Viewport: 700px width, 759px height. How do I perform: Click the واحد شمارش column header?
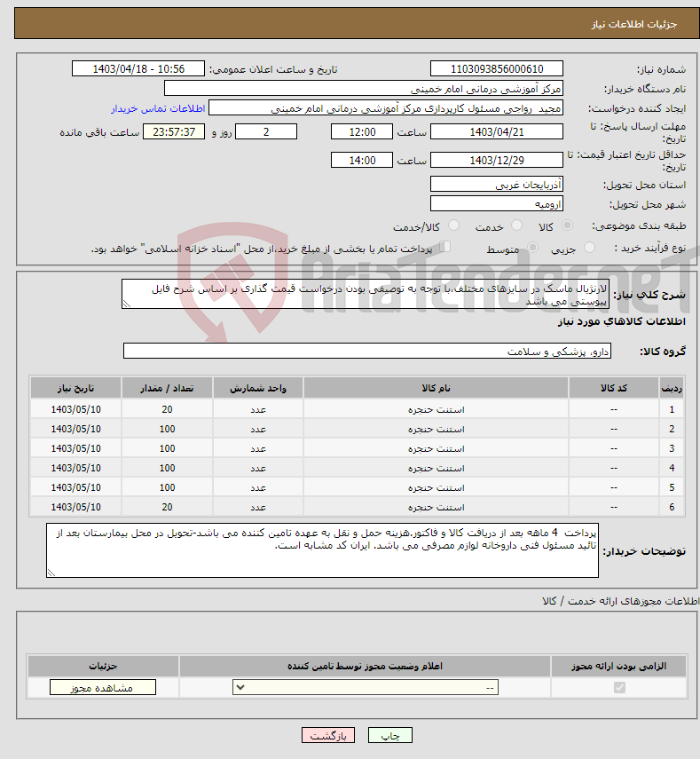click(x=258, y=388)
